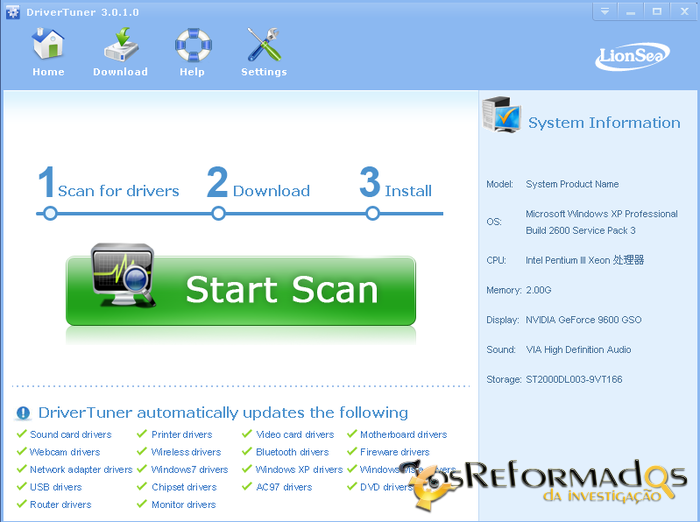700x522 pixels.
Task: Click the blue info icon beside DriverTuner heading
Action: click(23, 413)
